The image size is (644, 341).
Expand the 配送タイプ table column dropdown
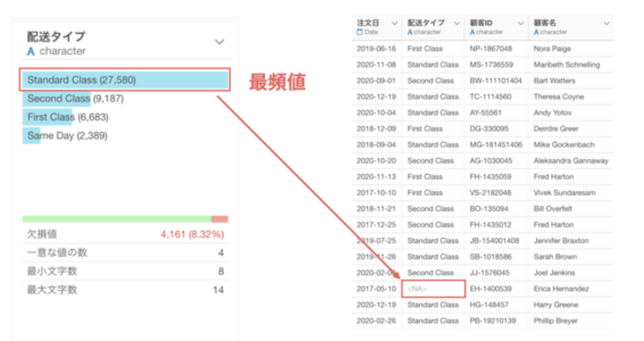457,24
